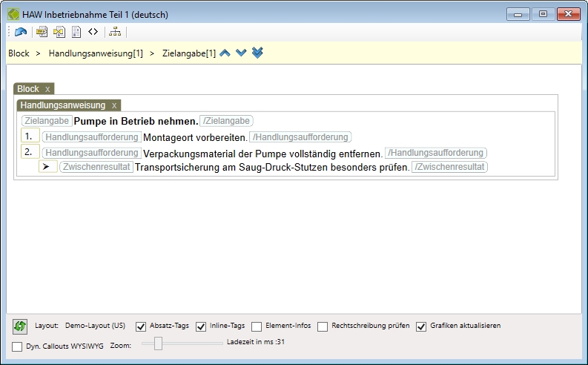Click the green refresh layout icon
This screenshot has height=365, width=588.
point(20,326)
